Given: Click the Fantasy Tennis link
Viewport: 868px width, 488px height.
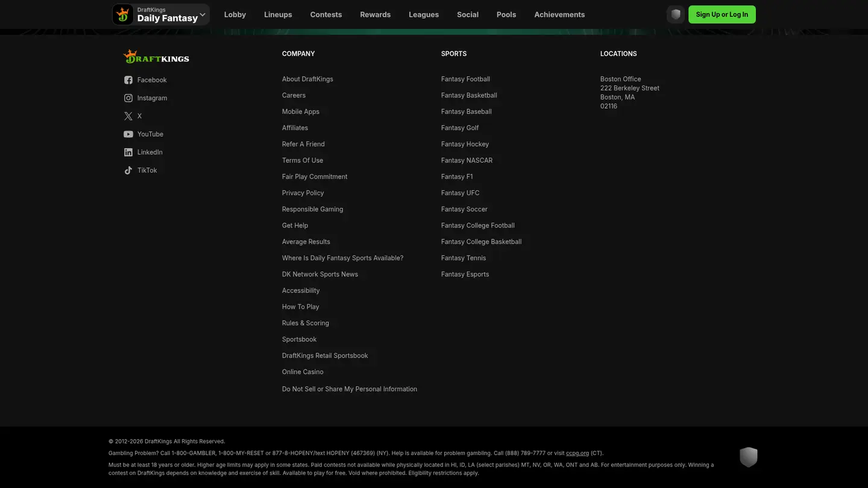Looking at the screenshot, I should [x=464, y=258].
